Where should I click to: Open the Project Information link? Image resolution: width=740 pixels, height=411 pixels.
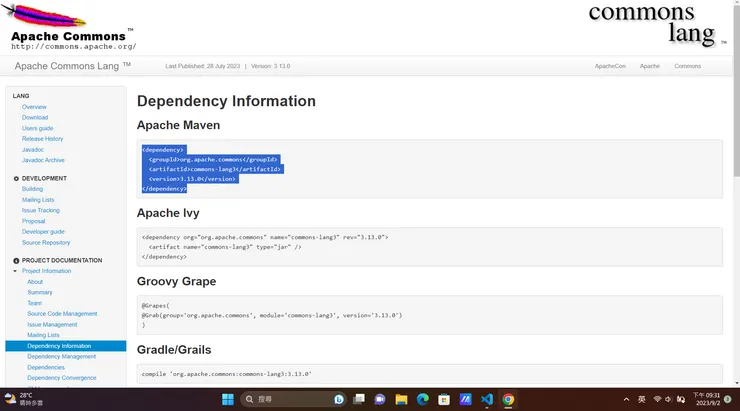[x=46, y=271]
